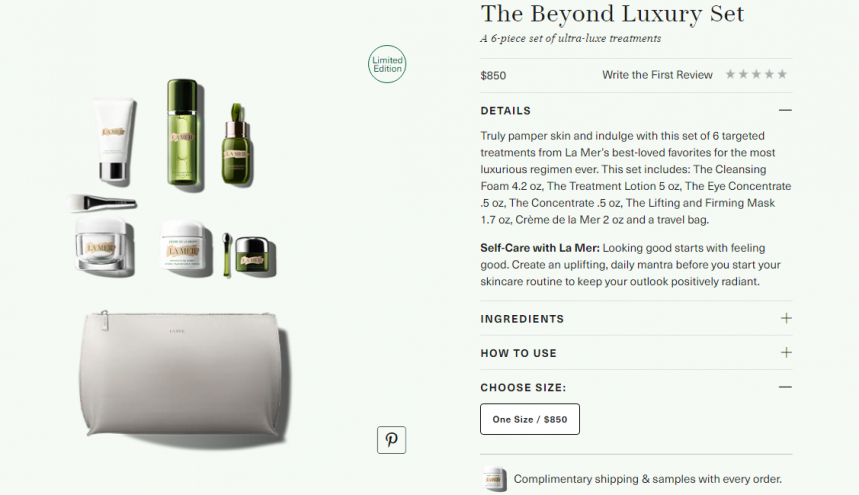The image size is (859, 495).
Task: Click the Concentrate dropper bottle image
Action: tap(237, 144)
